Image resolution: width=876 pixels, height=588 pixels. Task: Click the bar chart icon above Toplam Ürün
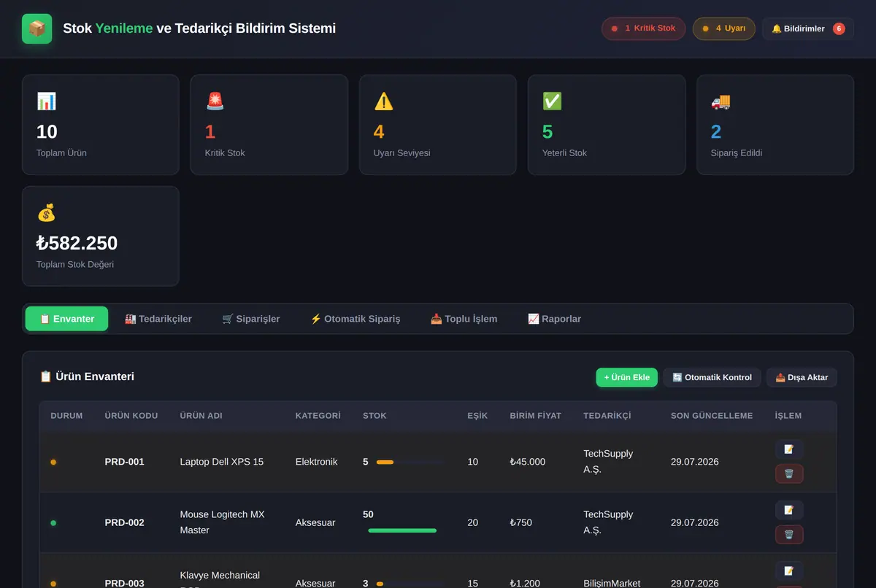coord(46,101)
